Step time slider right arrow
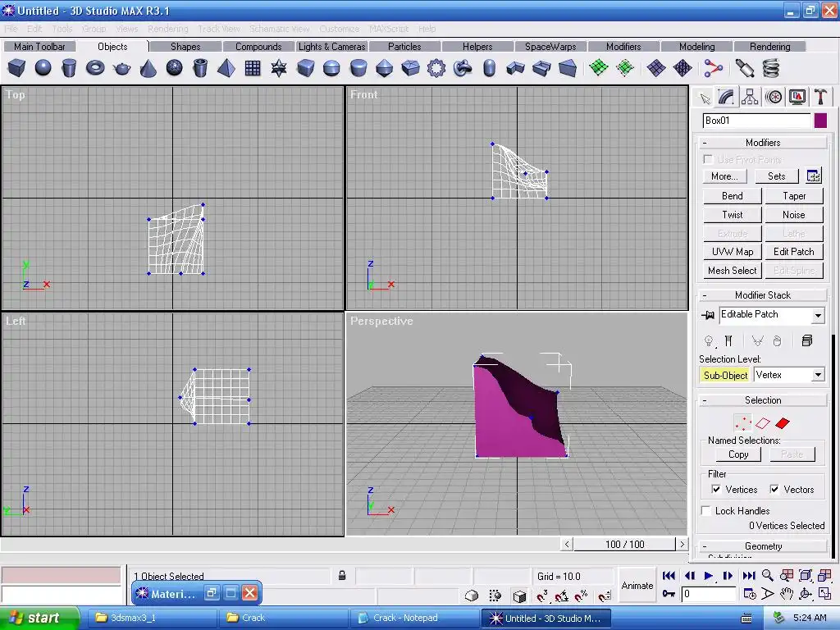Image resolution: width=840 pixels, height=630 pixels. [682, 545]
